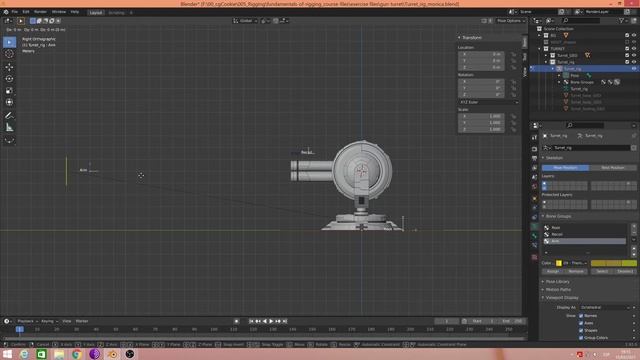Pick the Transform tool
Screen dimensions: 640x360
point(9,102)
